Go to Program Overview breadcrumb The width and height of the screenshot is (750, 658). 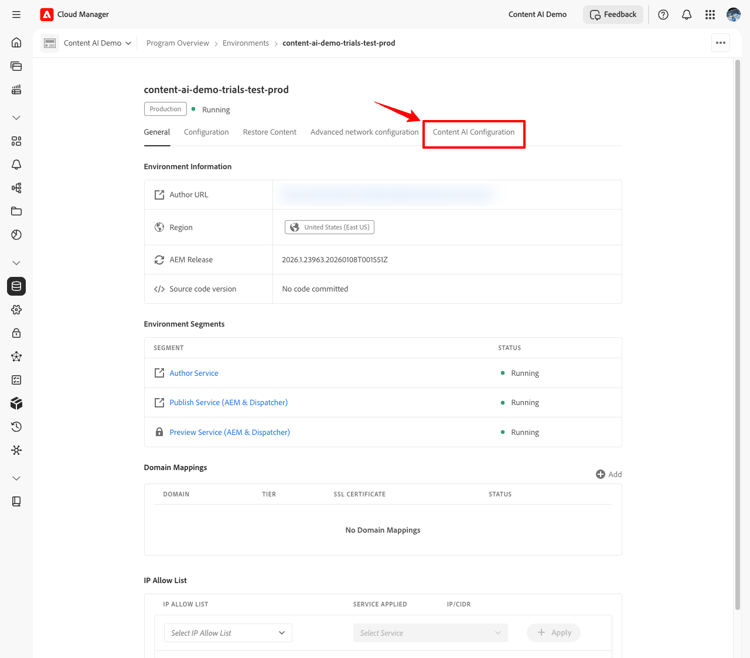(177, 43)
